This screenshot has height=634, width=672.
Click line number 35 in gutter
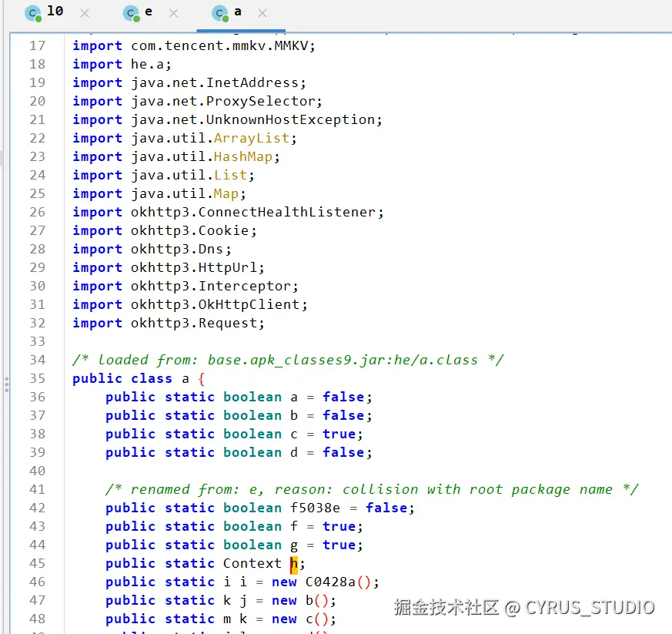click(x=37, y=379)
